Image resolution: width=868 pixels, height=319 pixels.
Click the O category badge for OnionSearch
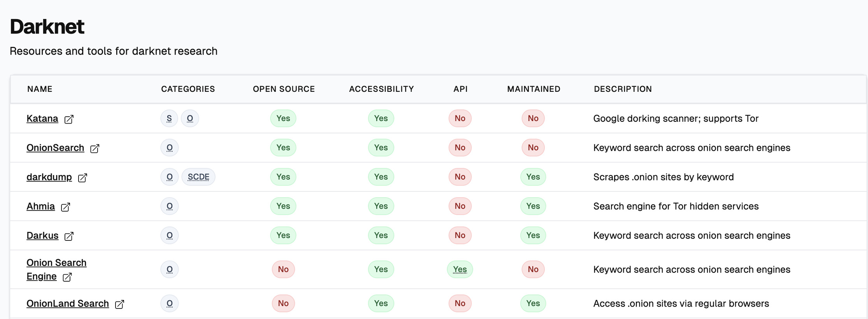[x=170, y=147]
